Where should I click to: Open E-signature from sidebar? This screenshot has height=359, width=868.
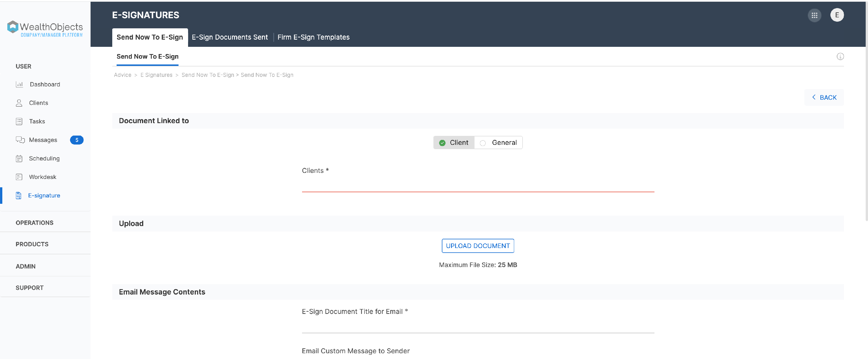pyautogui.click(x=44, y=196)
